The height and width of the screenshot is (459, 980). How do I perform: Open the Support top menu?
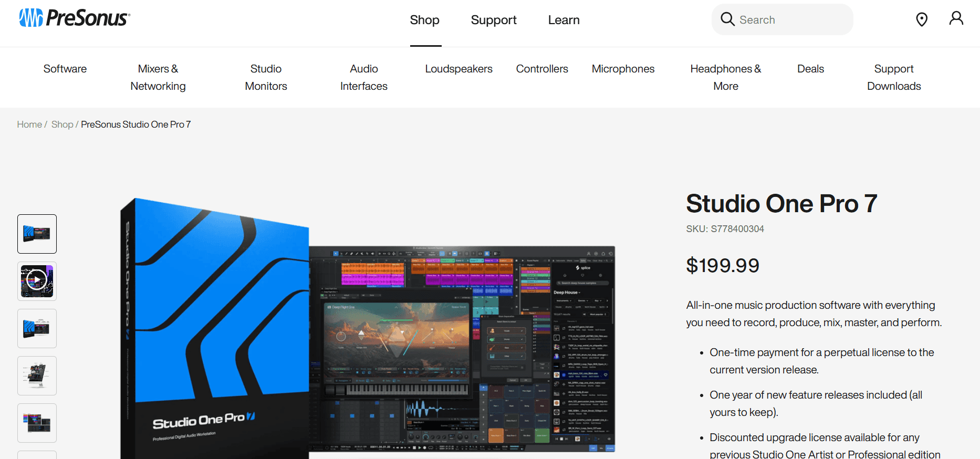[x=494, y=20]
